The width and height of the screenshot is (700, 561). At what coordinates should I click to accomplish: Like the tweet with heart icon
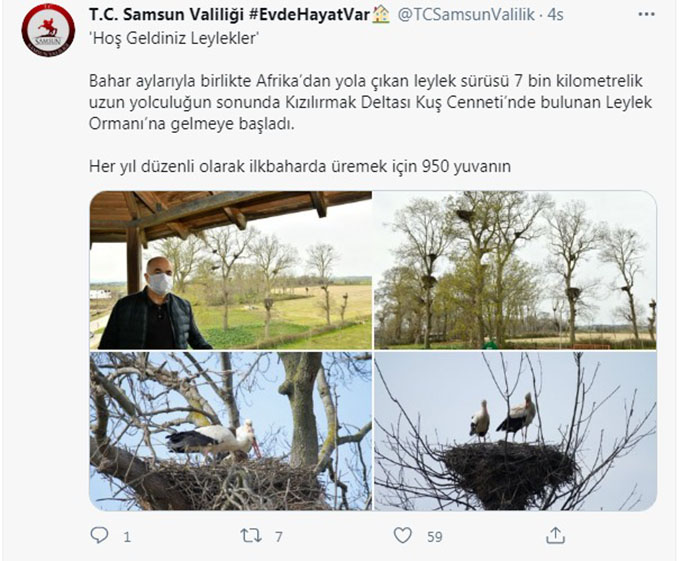[403, 535]
